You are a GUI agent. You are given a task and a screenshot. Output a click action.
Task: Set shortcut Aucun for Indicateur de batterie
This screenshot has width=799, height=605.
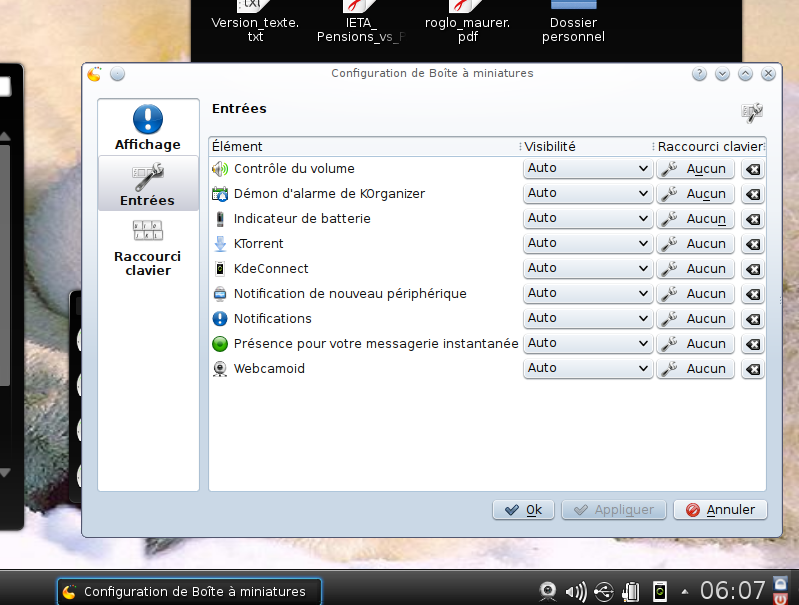tap(696, 219)
